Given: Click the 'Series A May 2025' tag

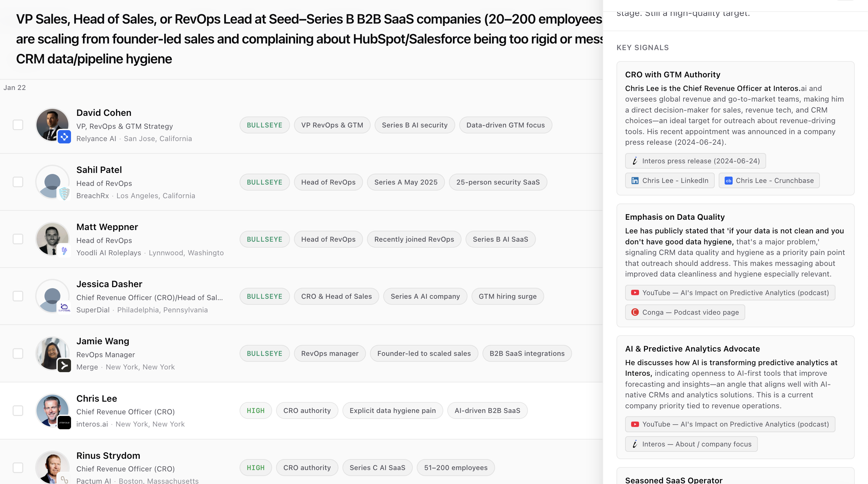Looking at the screenshot, I should tap(406, 182).
